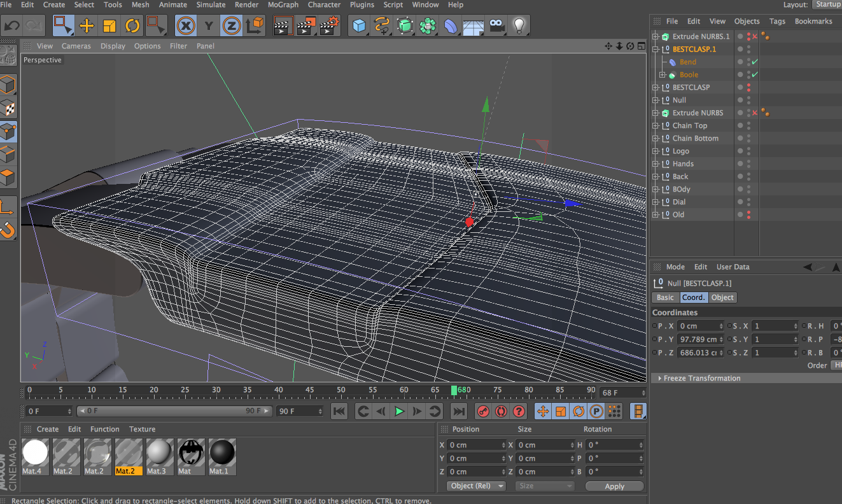Click frame 68 marker on timeline
The width and height of the screenshot is (842, 504).
click(x=454, y=391)
